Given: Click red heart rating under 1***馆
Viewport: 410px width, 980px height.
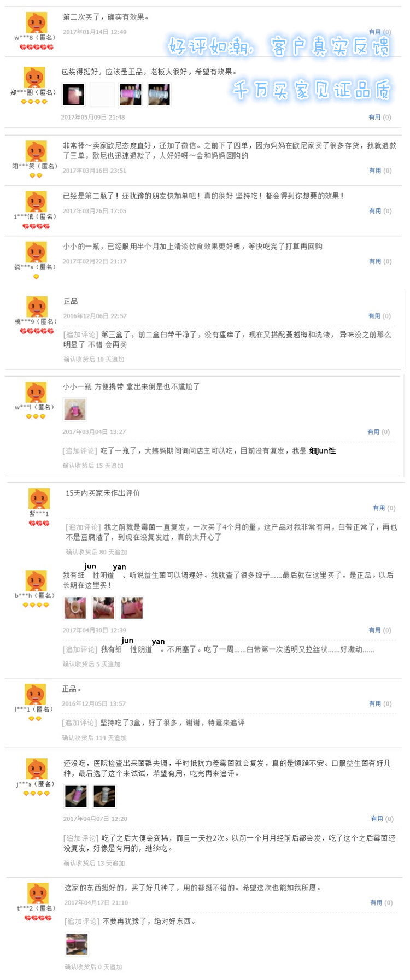Looking at the screenshot, I should coord(36,226).
